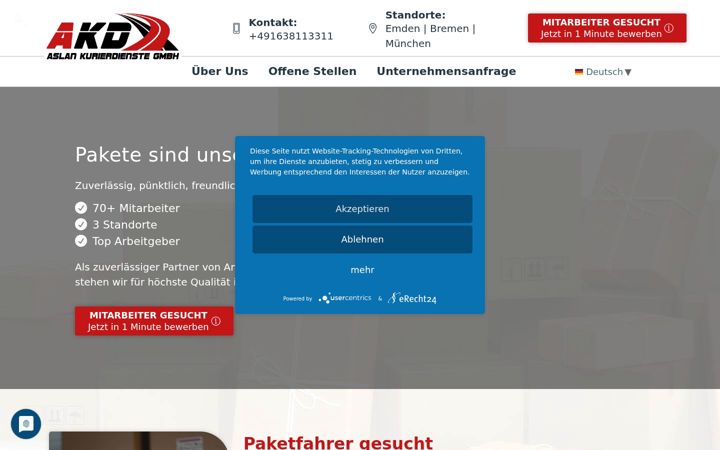Open the Über Uns menu item
This screenshot has height=450, width=720.
[x=219, y=71]
